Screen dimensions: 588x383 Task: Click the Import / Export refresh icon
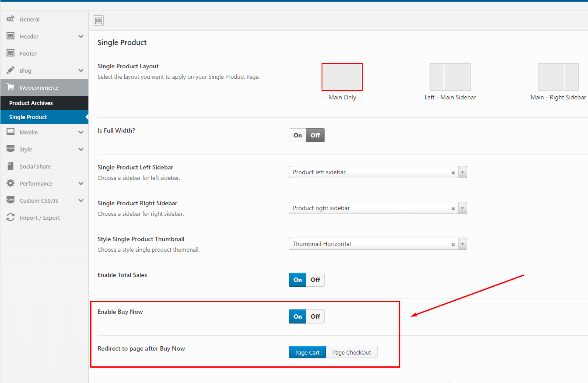(x=10, y=218)
